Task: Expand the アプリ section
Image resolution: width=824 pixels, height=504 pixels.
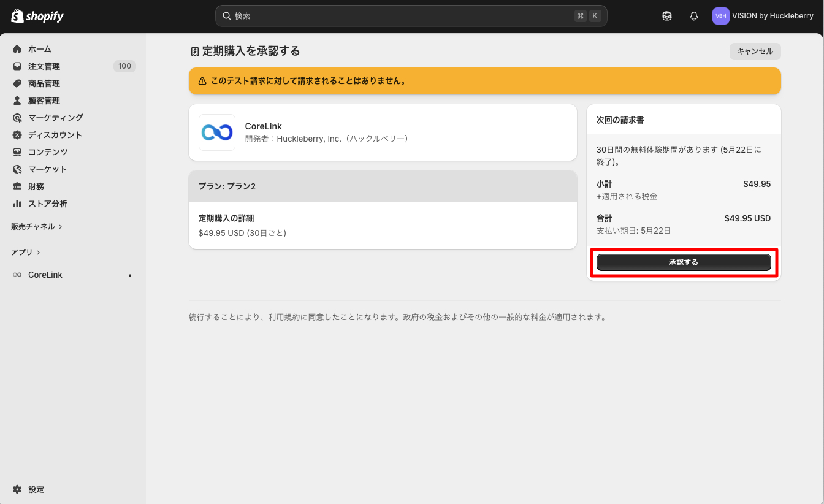Action: click(x=26, y=252)
